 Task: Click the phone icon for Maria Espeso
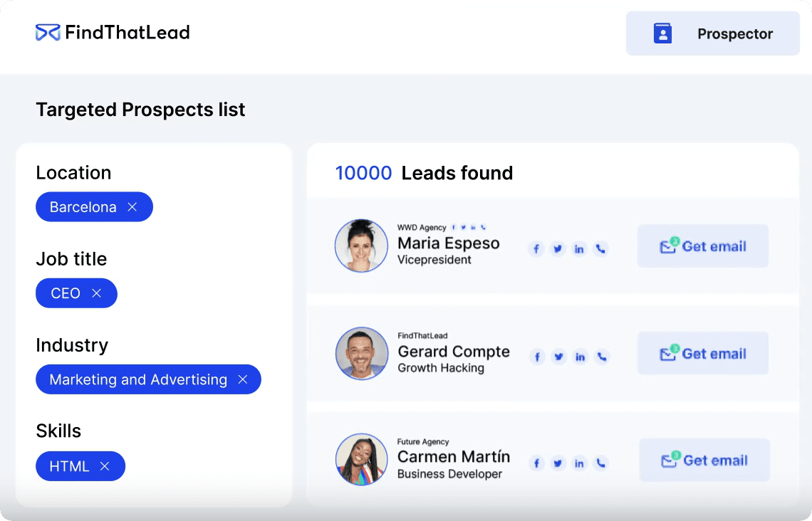click(600, 248)
